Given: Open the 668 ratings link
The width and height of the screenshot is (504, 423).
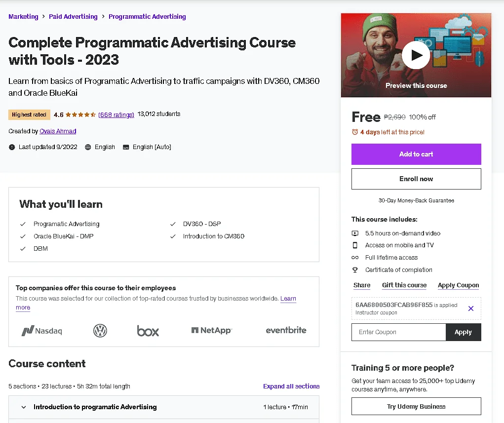Looking at the screenshot, I should pos(116,115).
